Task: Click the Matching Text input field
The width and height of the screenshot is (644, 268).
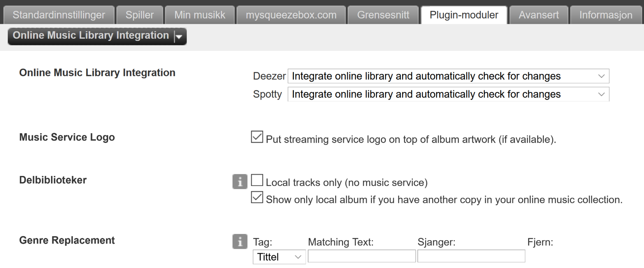Action: tap(362, 256)
